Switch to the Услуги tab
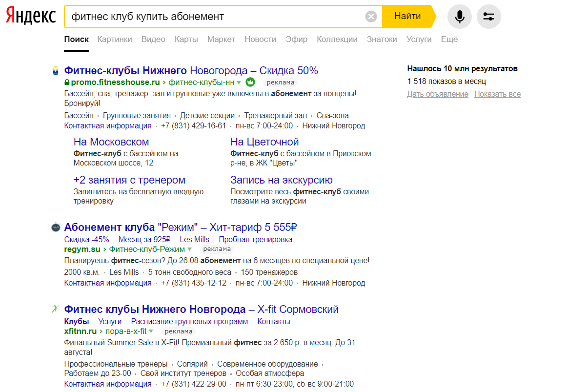This screenshot has width=567, height=392. tap(419, 40)
